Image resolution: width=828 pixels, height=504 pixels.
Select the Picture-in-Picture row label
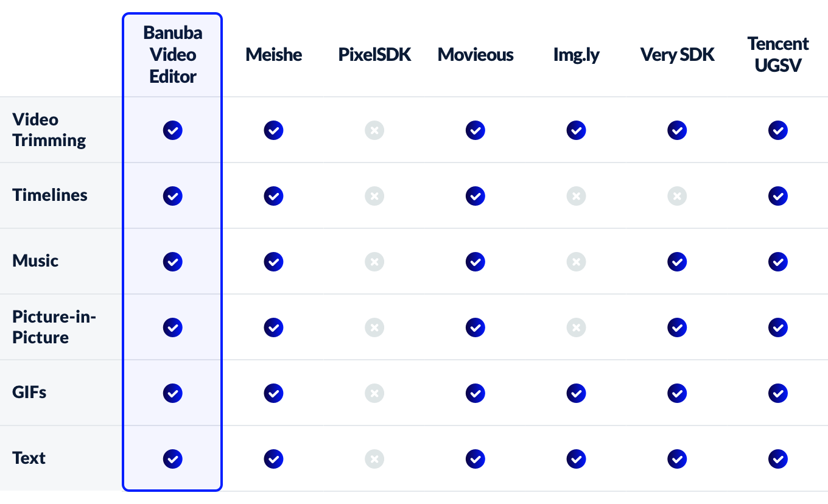coord(54,327)
